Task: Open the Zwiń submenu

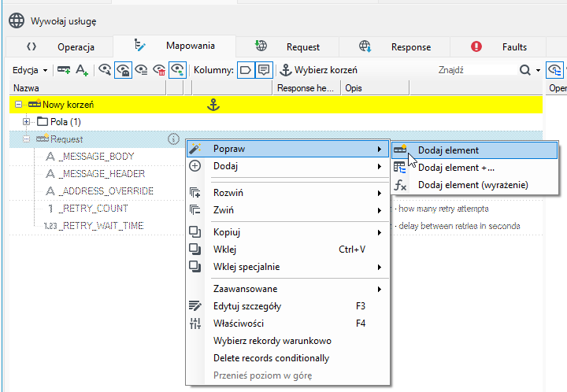Action: (x=288, y=210)
